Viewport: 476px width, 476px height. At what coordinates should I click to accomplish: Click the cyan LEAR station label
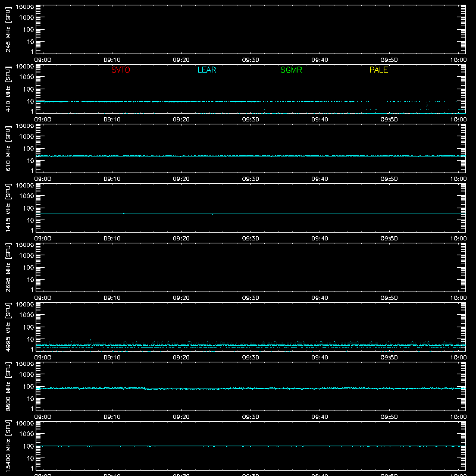point(206,70)
